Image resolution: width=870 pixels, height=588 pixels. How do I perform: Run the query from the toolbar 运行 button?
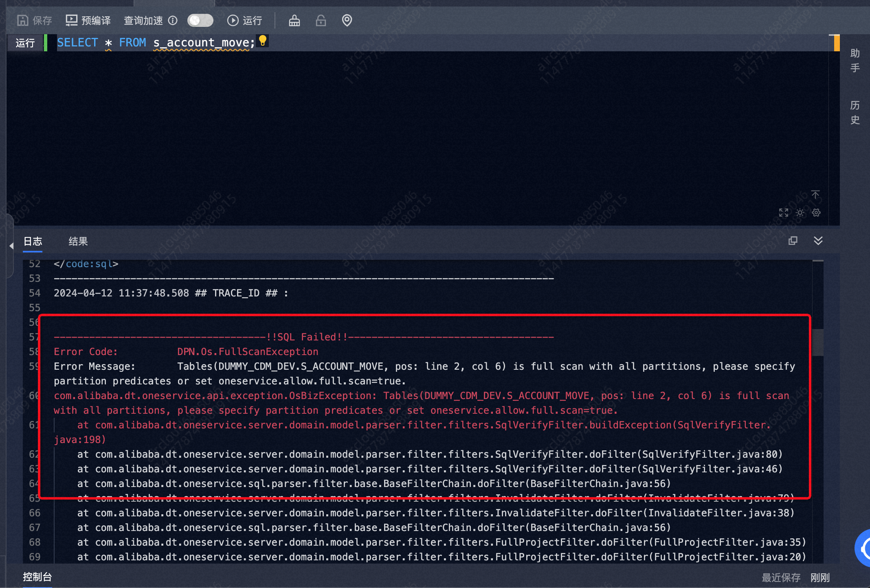click(x=244, y=20)
